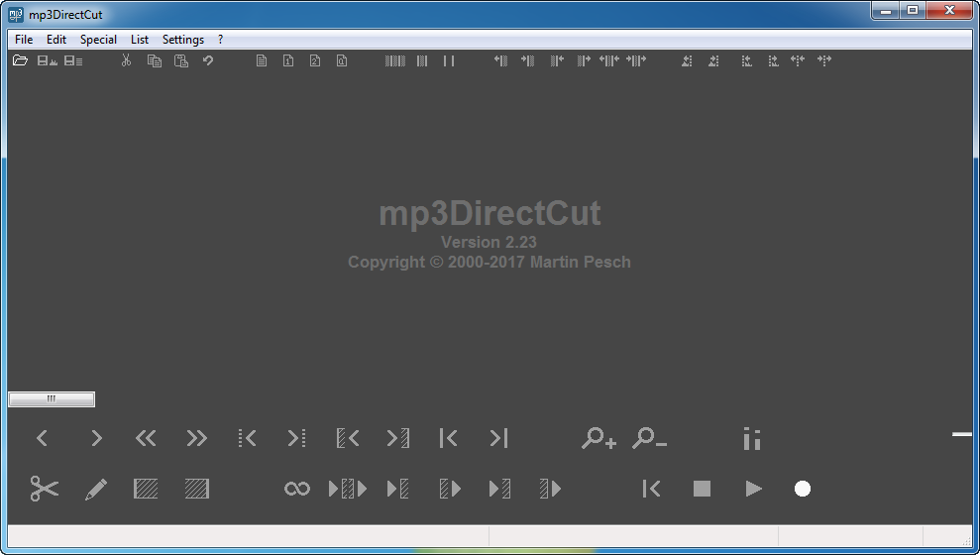This screenshot has width=980, height=555.
Task: Step backward with the single left chevron
Action: click(x=42, y=438)
